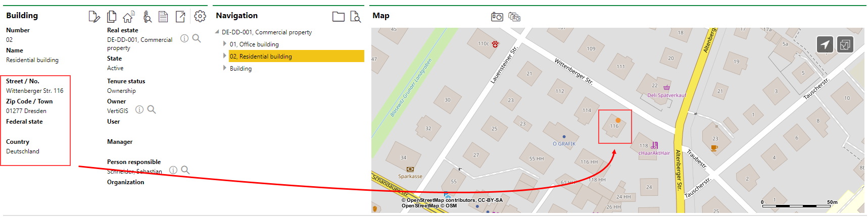Viewport: 868px width, 219px height.
Task: Click the Map multiple snapshots camera icon
Action: [x=514, y=17]
